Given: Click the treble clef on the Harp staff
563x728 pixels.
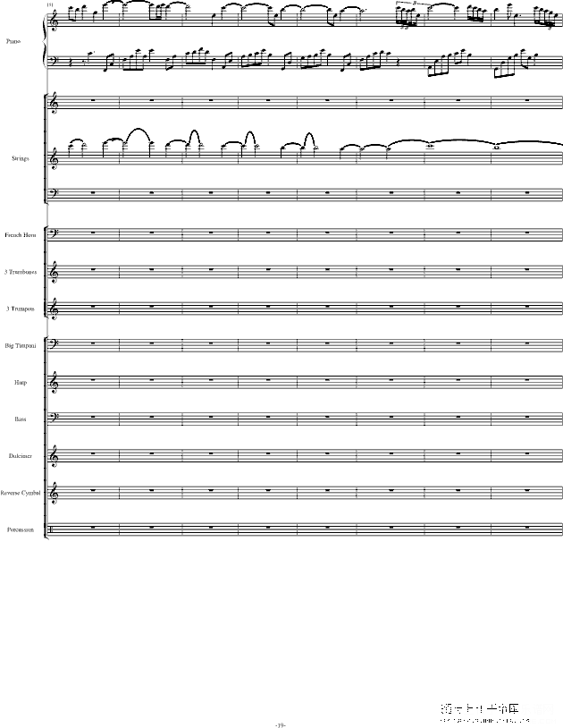Looking at the screenshot, I should pos(53,383).
